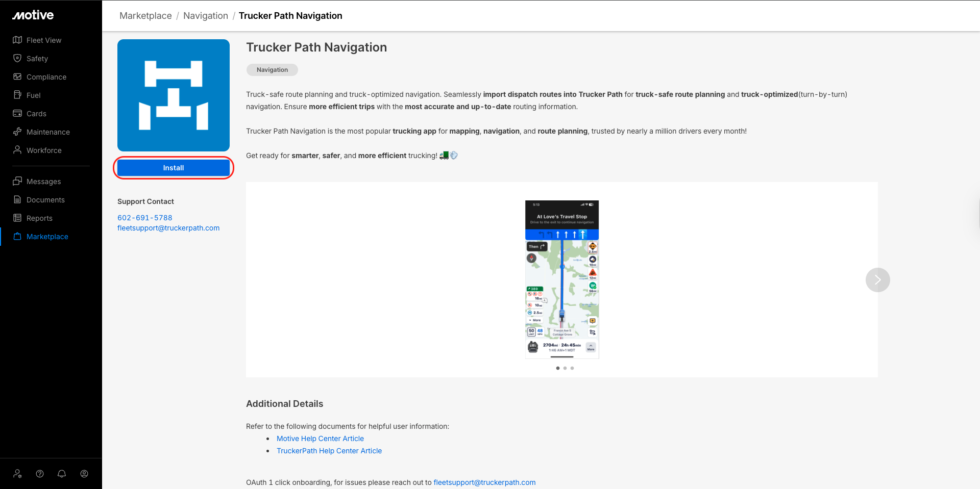Call support number 602-691-5788

pyautogui.click(x=145, y=218)
